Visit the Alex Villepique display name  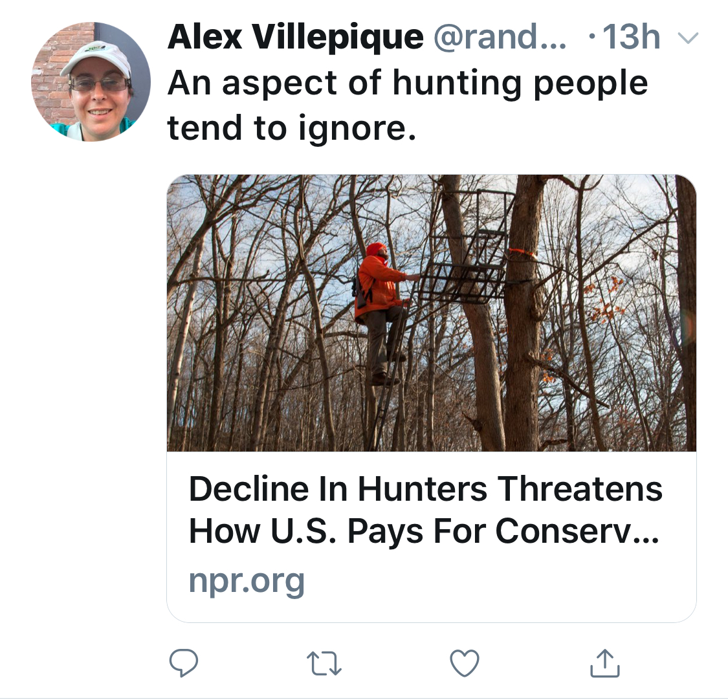295,38
